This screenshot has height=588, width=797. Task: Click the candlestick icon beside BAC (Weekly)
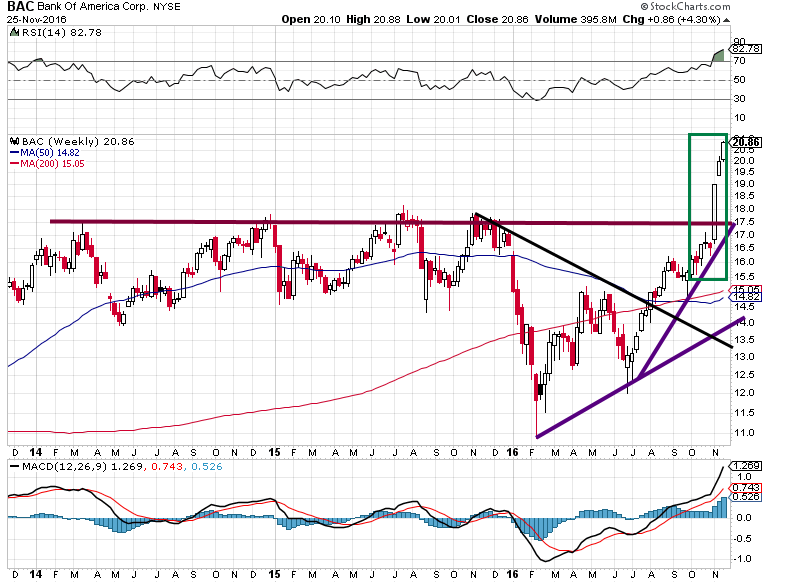[x=15, y=141]
